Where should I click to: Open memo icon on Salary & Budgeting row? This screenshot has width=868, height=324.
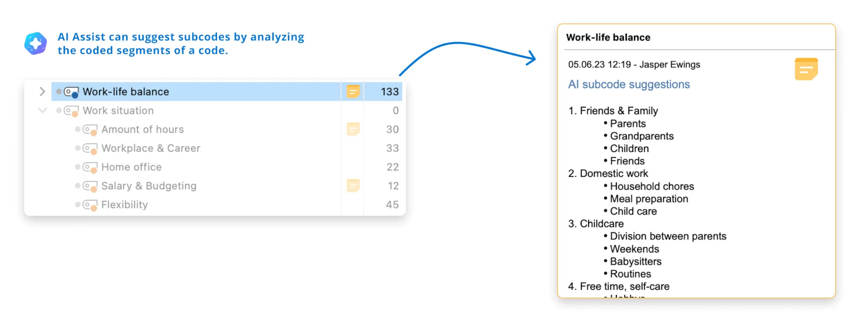click(x=353, y=186)
